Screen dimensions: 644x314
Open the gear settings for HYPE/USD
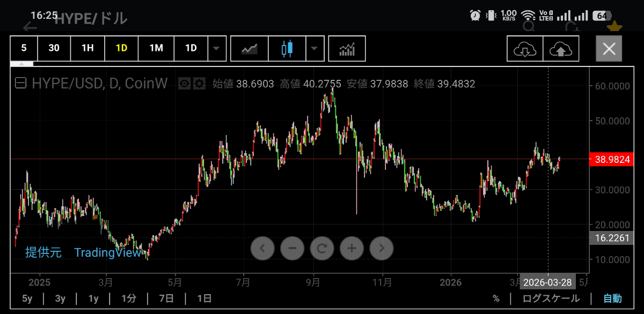[199, 84]
